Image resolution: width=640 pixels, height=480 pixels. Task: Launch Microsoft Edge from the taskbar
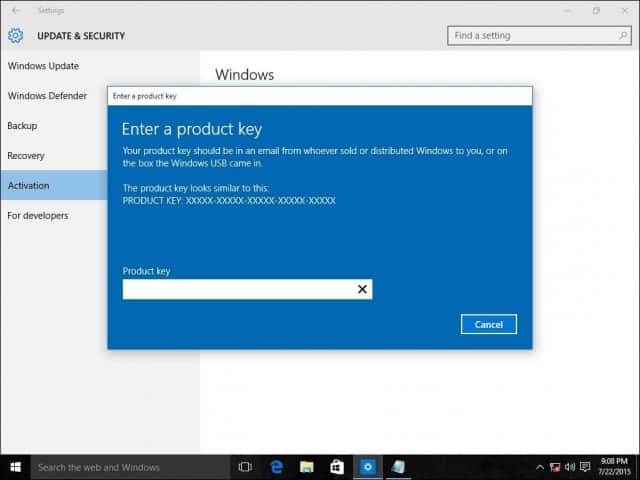coord(276,467)
